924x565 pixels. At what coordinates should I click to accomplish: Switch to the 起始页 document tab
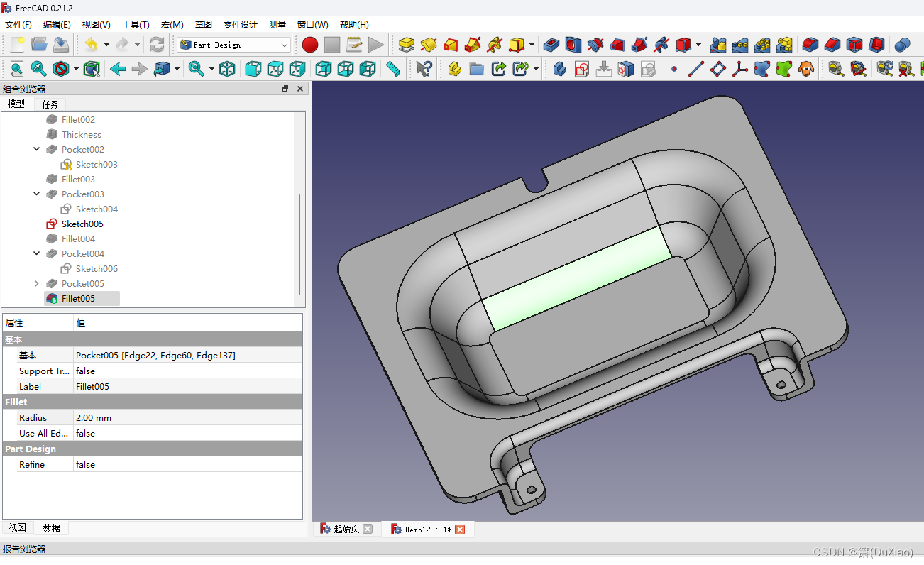(346, 530)
